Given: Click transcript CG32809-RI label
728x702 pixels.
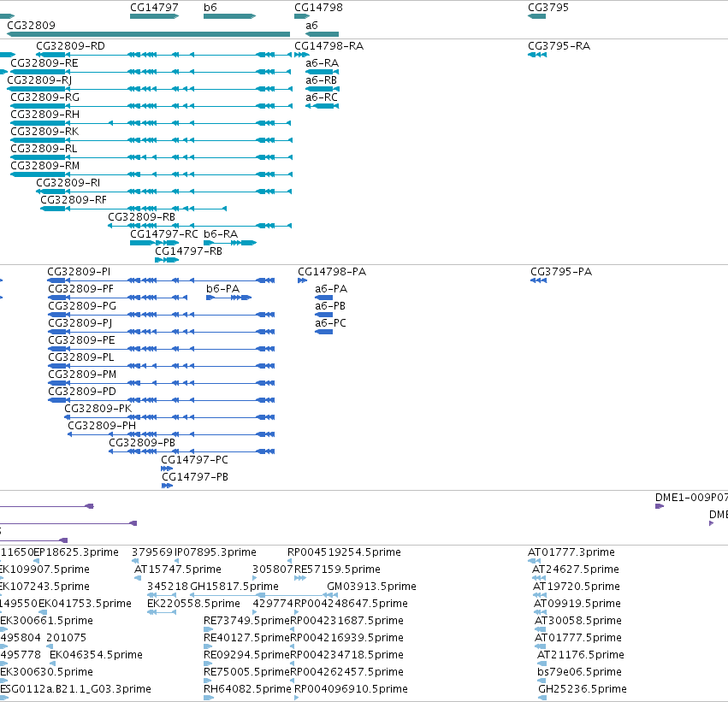Looking at the screenshot, I should pyautogui.click(x=68, y=183).
